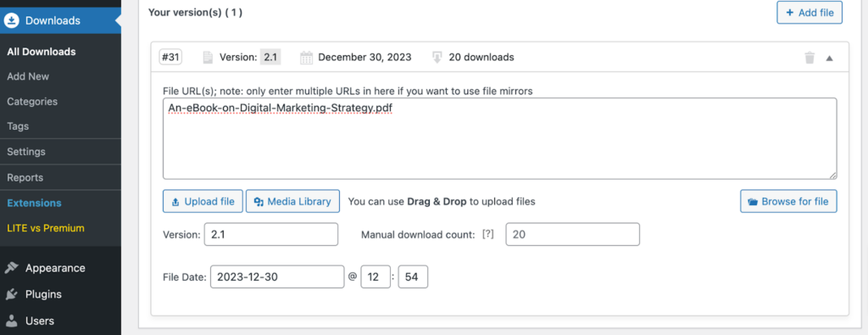The width and height of the screenshot is (868, 335).
Task: Click the Appearance brush icon
Action: [11, 268]
